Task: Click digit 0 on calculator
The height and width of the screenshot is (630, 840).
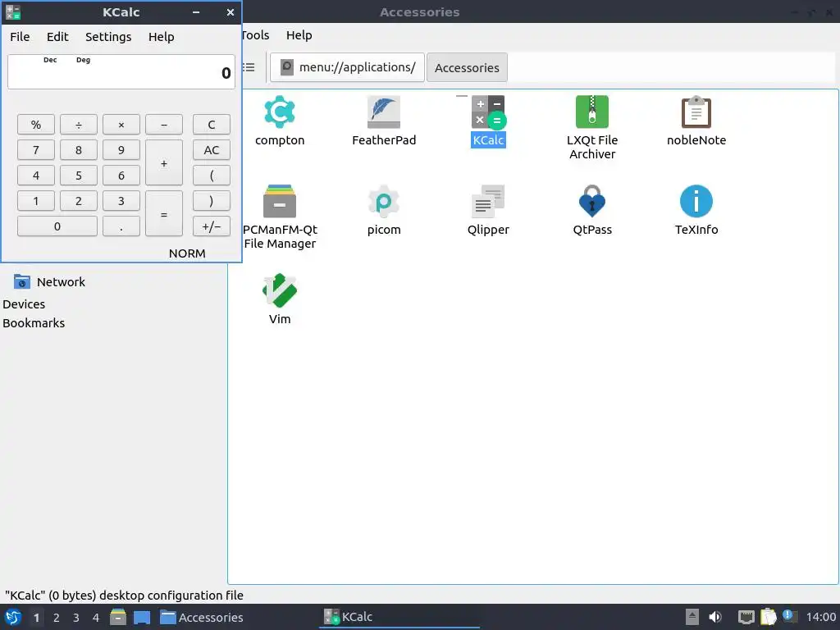Action: pos(57,226)
